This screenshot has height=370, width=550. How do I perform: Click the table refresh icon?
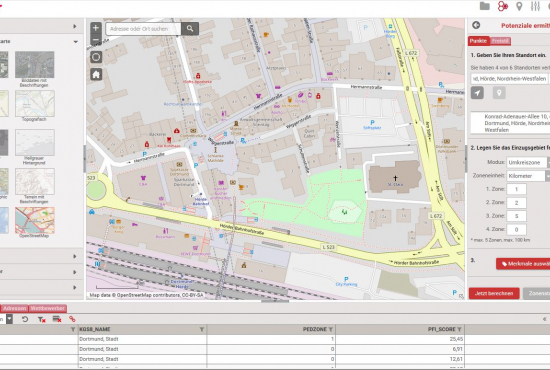point(25,319)
